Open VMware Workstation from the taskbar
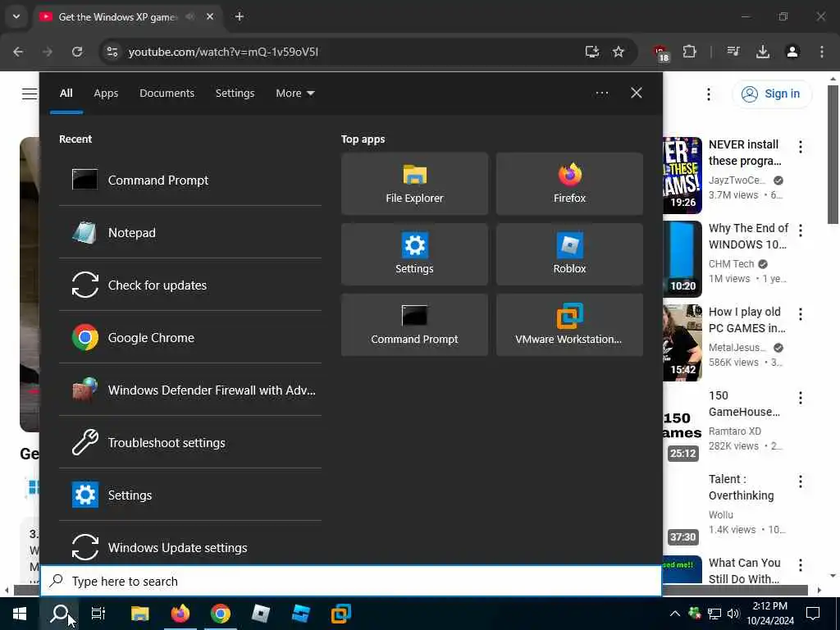The image size is (840, 630). click(340, 614)
